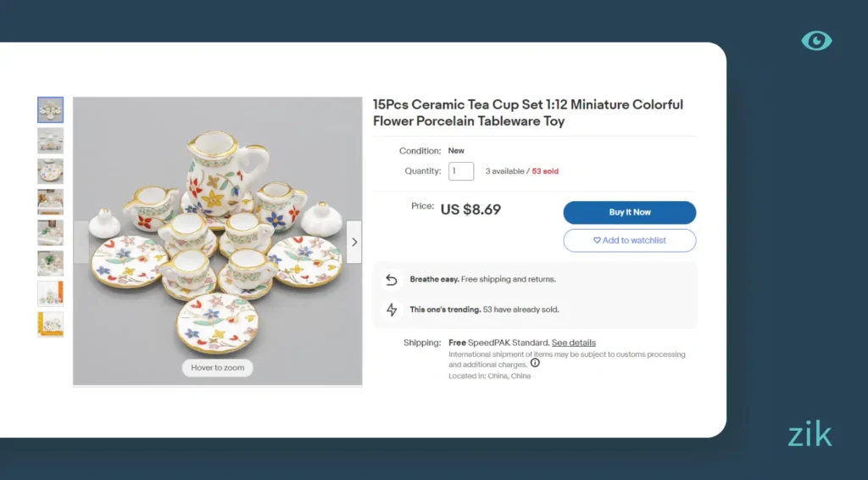Open the See details shipping link
Viewport: 868px width, 480px height.
point(574,343)
